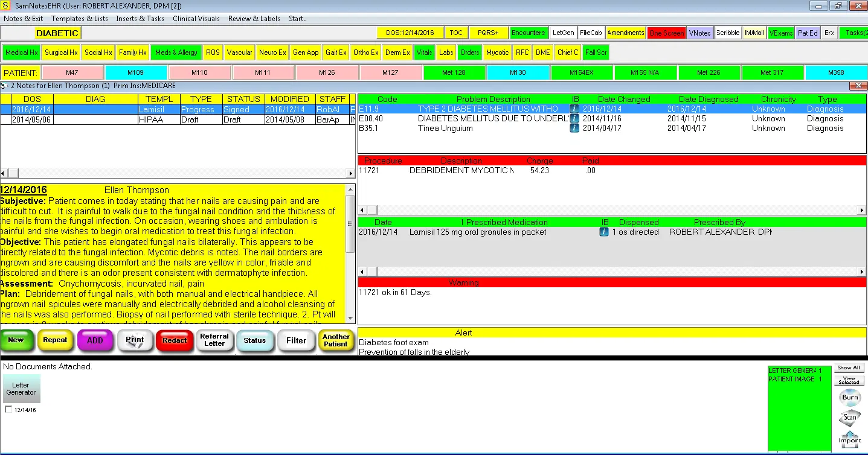
Task: Select the Scan document icon
Action: 849,418
